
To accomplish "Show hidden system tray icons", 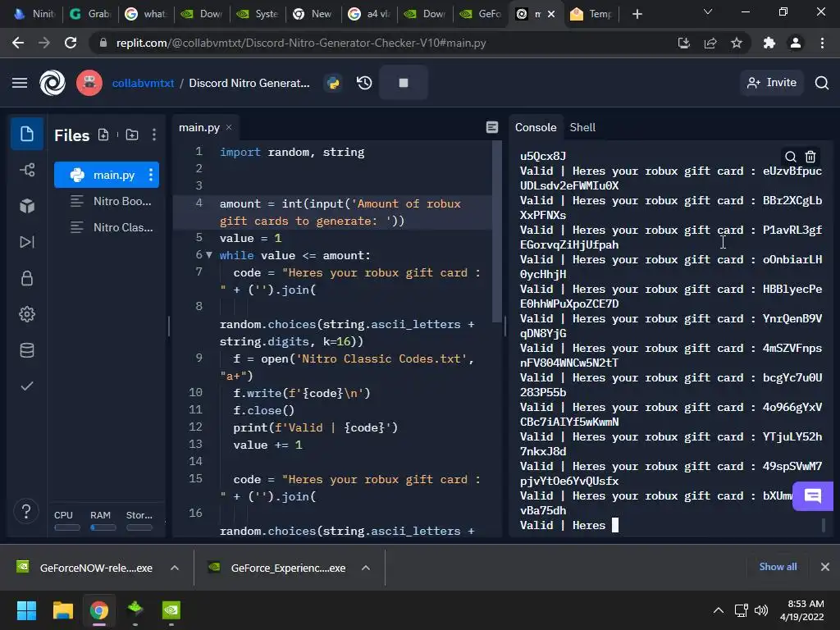I will click(719, 610).
